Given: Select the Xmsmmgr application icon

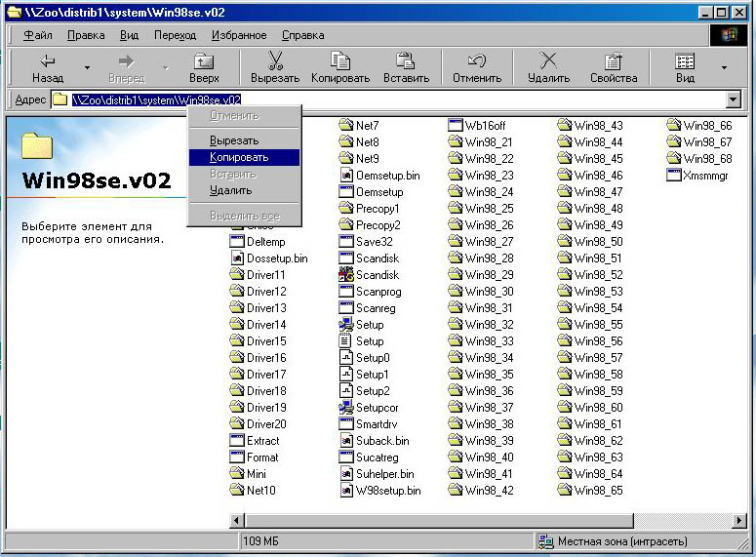Looking at the screenshot, I should (673, 175).
